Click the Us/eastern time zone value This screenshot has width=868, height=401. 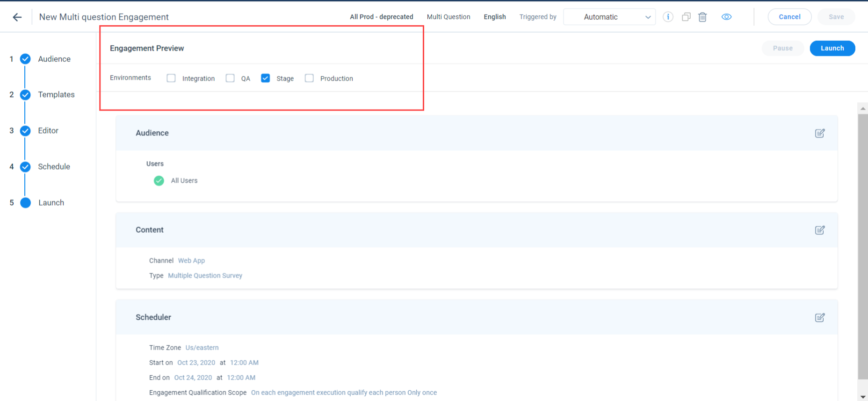pyautogui.click(x=202, y=348)
